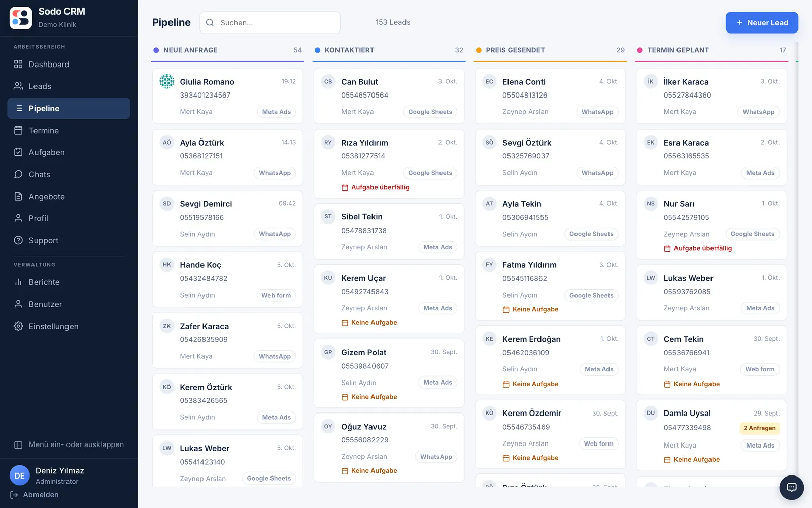Click the Benutzer user icon

pyautogui.click(x=18, y=304)
